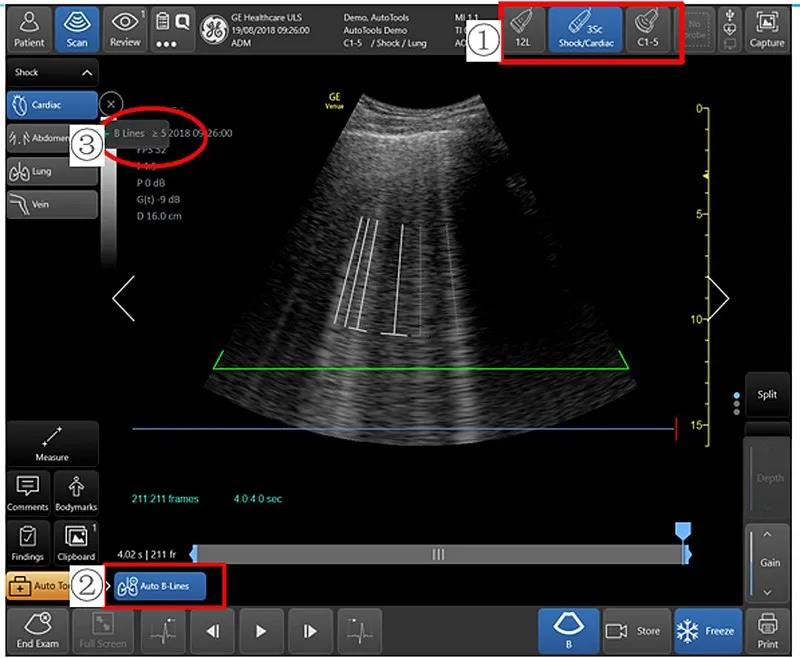The width and height of the screenshot is (800, 658).
Task: Click the Depth slider control
Action: [x=767, y=478]
